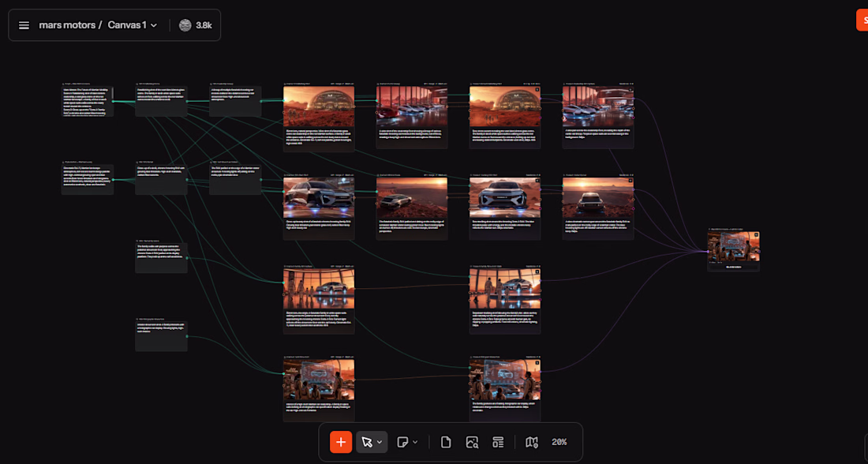
Task: Open the hamburger menu
Action: [24, 25]
